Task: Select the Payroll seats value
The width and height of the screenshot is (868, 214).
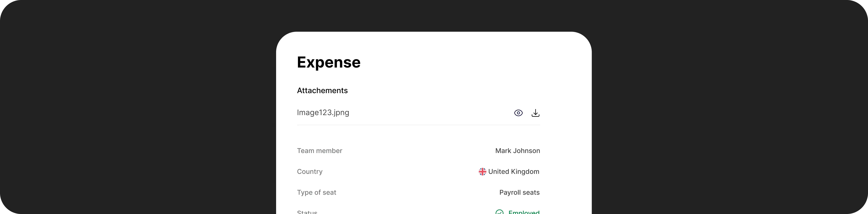Action: [x=519, y=192]
